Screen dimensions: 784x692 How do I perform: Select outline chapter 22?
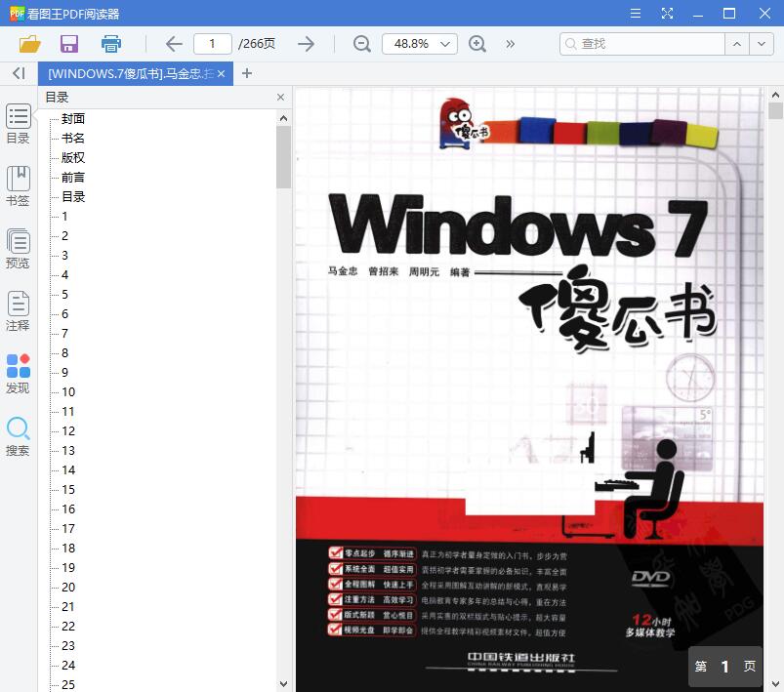point(68,626)
